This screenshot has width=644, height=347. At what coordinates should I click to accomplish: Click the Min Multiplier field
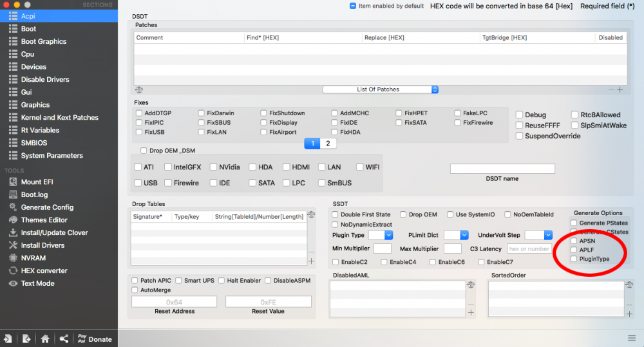pos(383,249)
